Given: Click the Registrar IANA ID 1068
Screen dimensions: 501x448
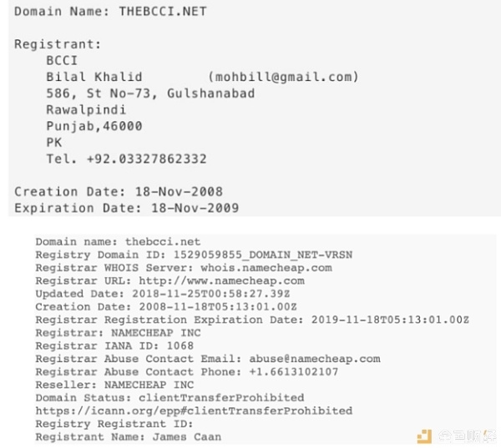Looking at the screenshot, I should tap(114, 345).
